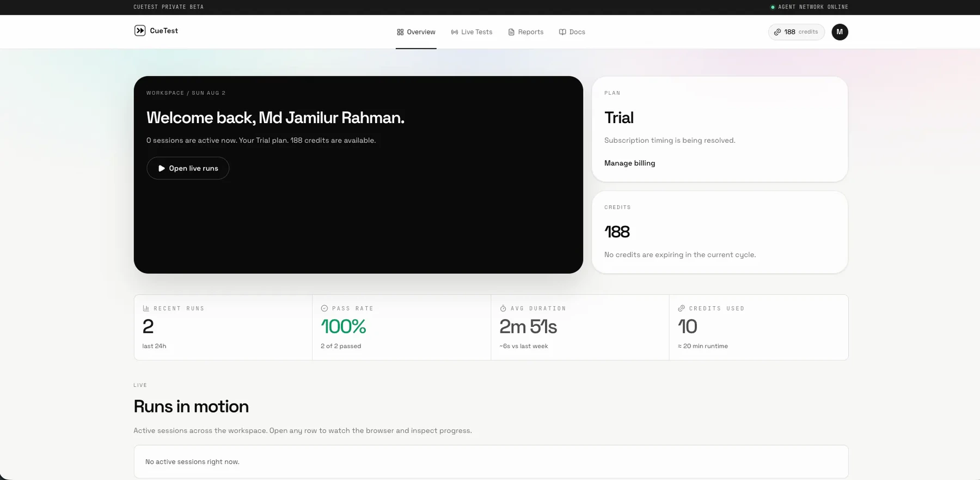Open the M user avatar menu
Image resolution: width=980 pixels, height=480 pixels.
(x=840, y=32)
